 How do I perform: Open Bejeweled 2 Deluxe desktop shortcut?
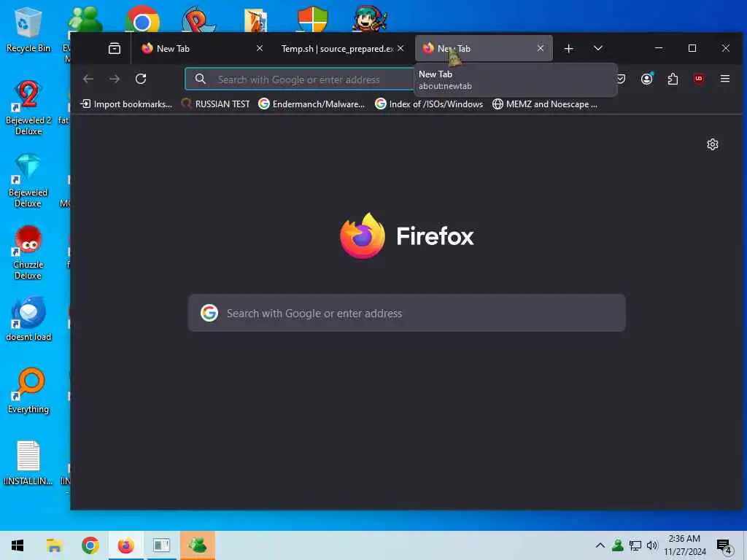[x=28, y=108]
